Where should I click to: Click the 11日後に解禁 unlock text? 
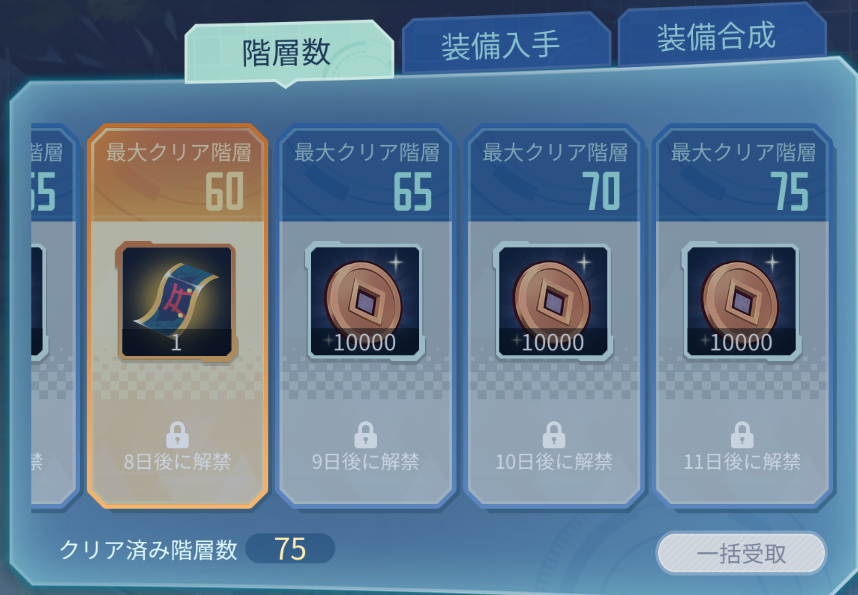click(x=742, y=461)
